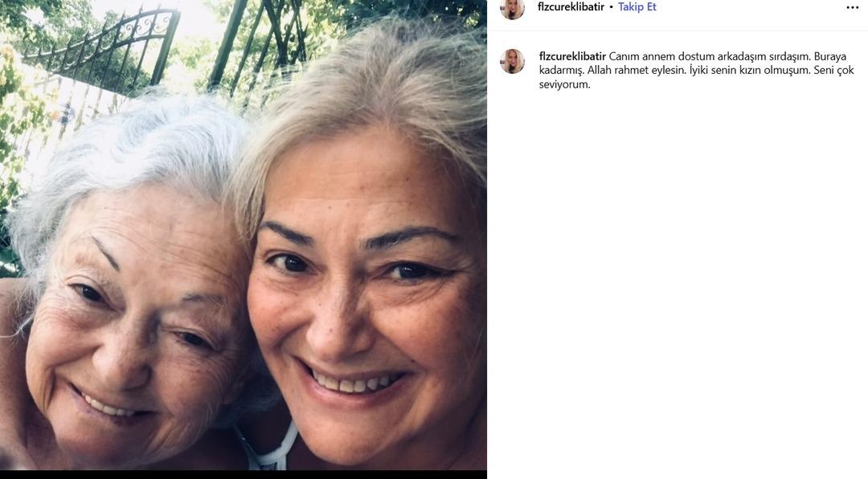This screenshot has height=479, width=868.
Task: Click the dot separator before Takip Et
Action: click(611, 8)
